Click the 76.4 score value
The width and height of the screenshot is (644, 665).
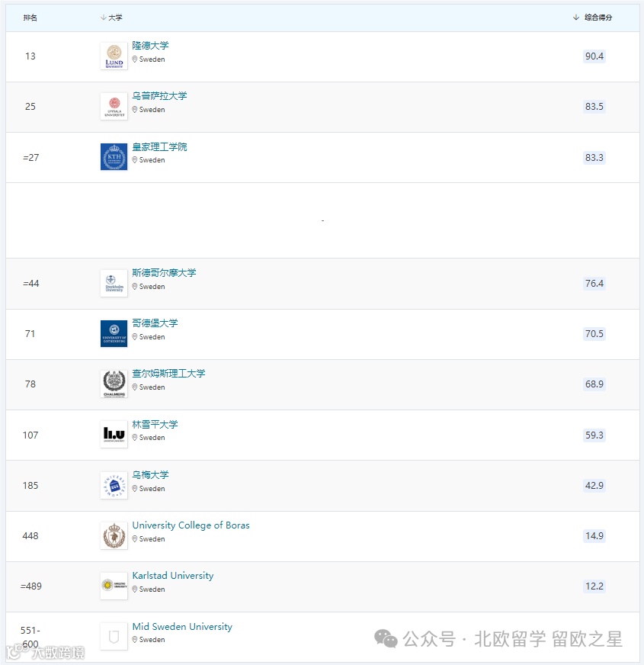tap(594, 283)
